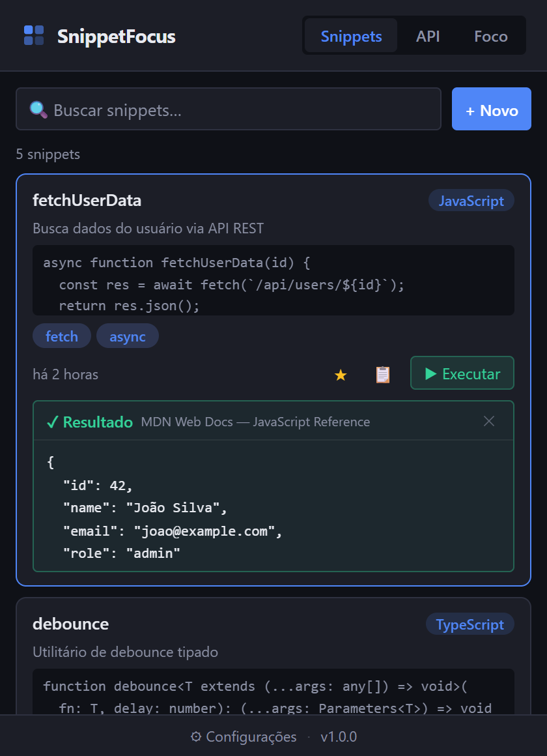Open the API tab
The image size is (547, 756).
tap(427, 36)
